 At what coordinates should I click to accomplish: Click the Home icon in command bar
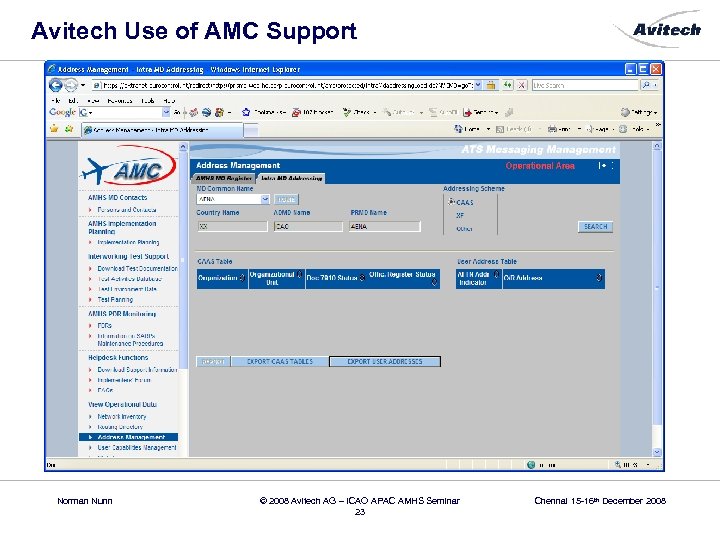coord(458,129)
